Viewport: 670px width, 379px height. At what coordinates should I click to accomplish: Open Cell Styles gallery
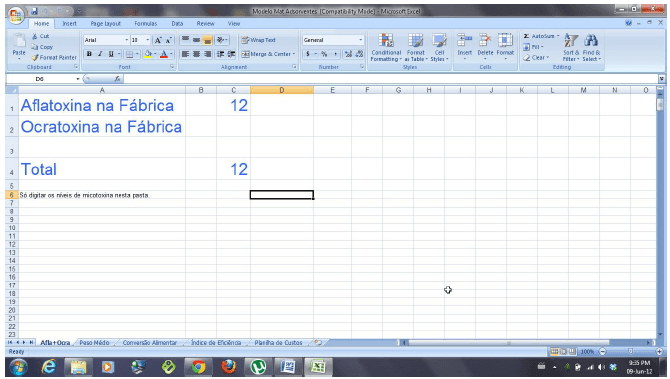point(439,47)
